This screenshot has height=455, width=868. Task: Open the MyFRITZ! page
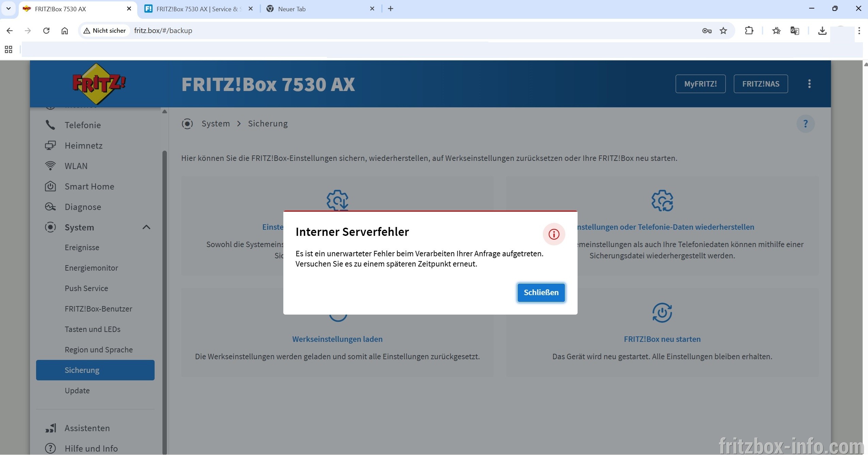click(x=700, y=84)
